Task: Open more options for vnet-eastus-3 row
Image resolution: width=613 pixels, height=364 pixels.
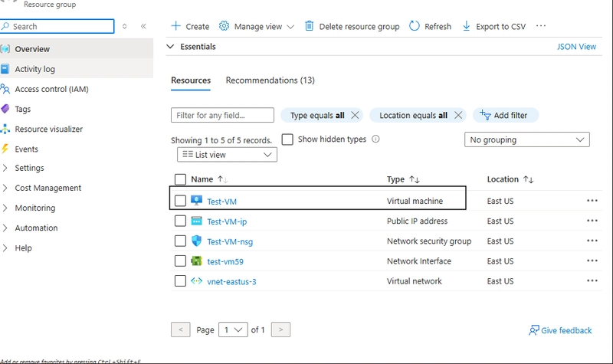Action: tap(592, 280)
